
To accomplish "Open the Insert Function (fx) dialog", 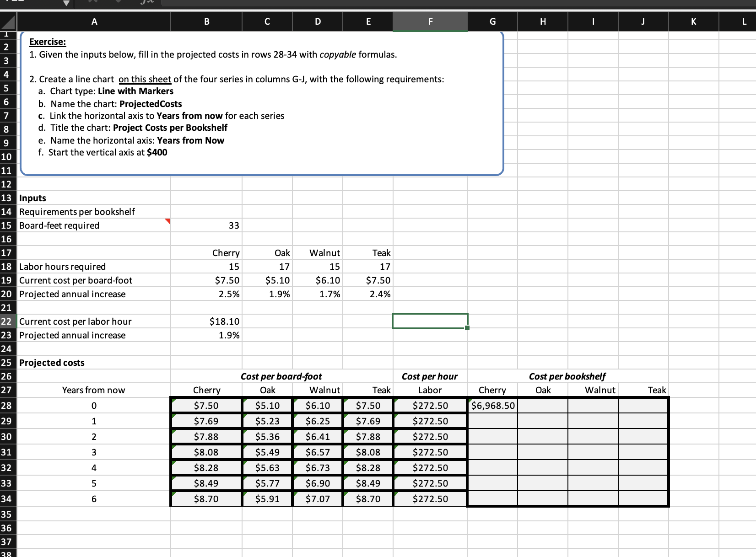I will pyautogui.click(x=146, y=3).
